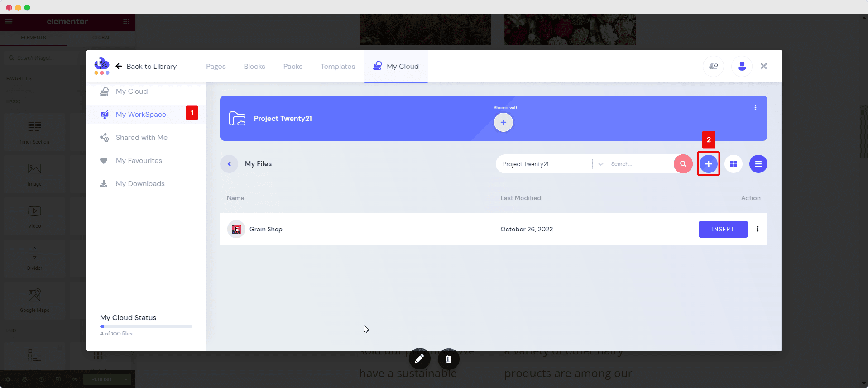The image size is (868, 388).
Task: Click the My Cloud Status progress bar
Action: (x=146, y=326)
